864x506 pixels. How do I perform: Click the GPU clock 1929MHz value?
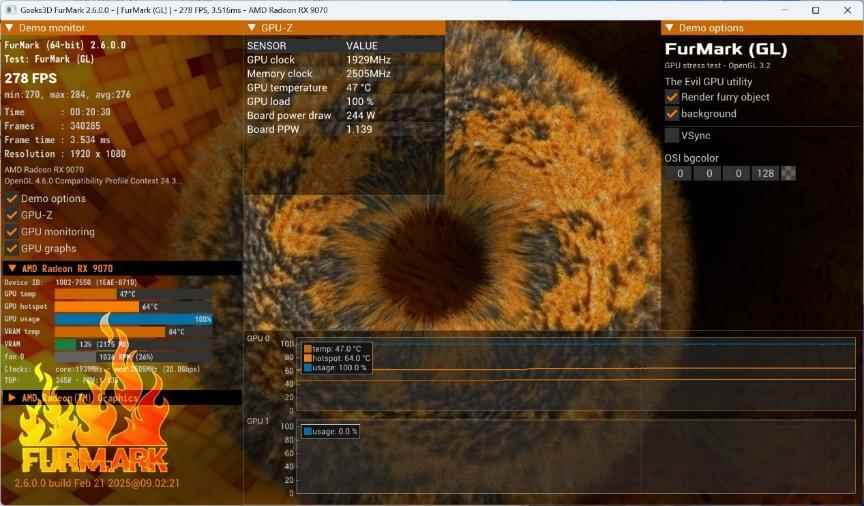(368, 60)
